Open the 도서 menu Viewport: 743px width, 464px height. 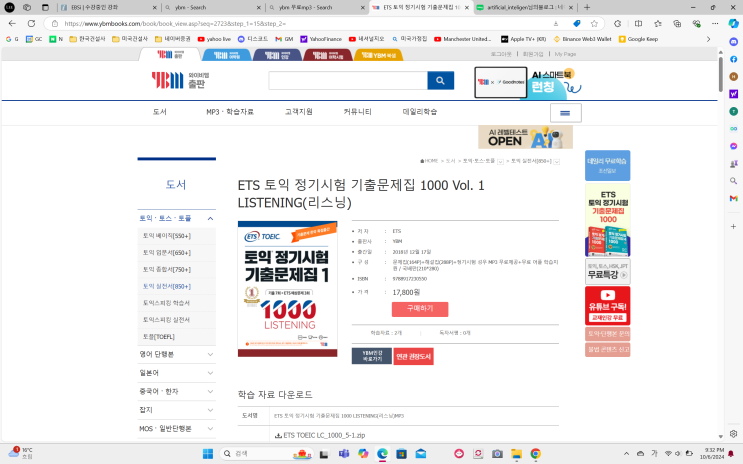coord(160,112)
